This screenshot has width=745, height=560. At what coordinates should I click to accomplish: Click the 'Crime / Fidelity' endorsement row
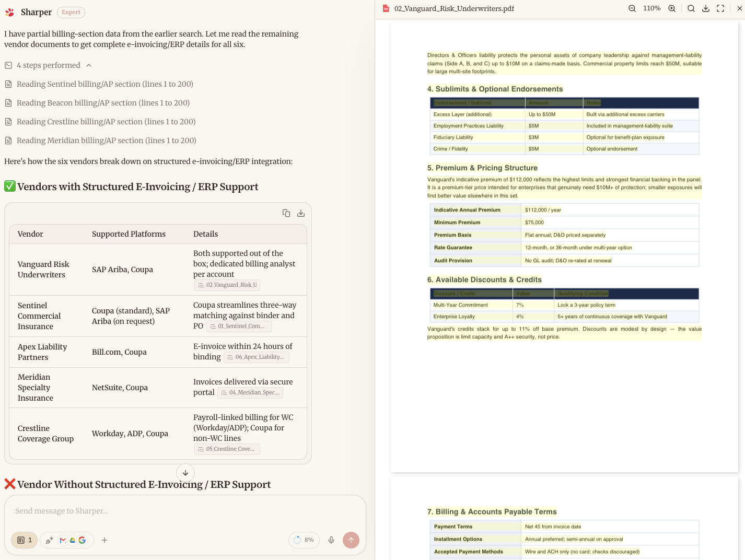563,149
